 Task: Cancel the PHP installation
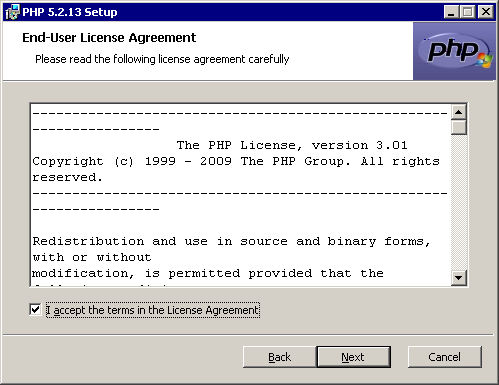click(x=445, y=357)
